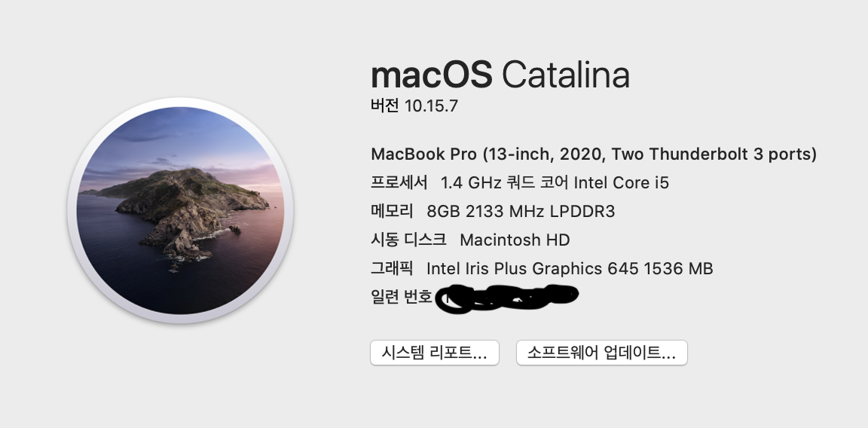Screen dimensions: 868x428
Task: Select the Macintosh HD startup disk name
Action: pos(515,240)
